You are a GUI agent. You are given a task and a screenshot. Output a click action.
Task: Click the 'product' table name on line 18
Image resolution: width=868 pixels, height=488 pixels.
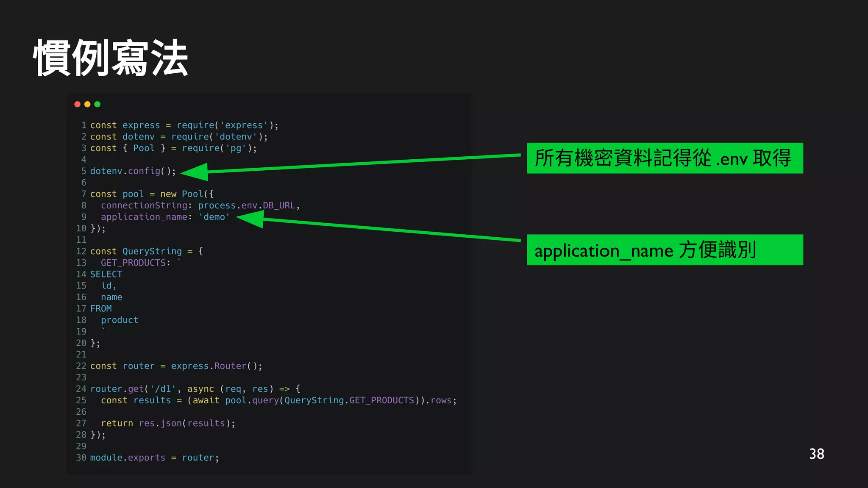(120, 320)
